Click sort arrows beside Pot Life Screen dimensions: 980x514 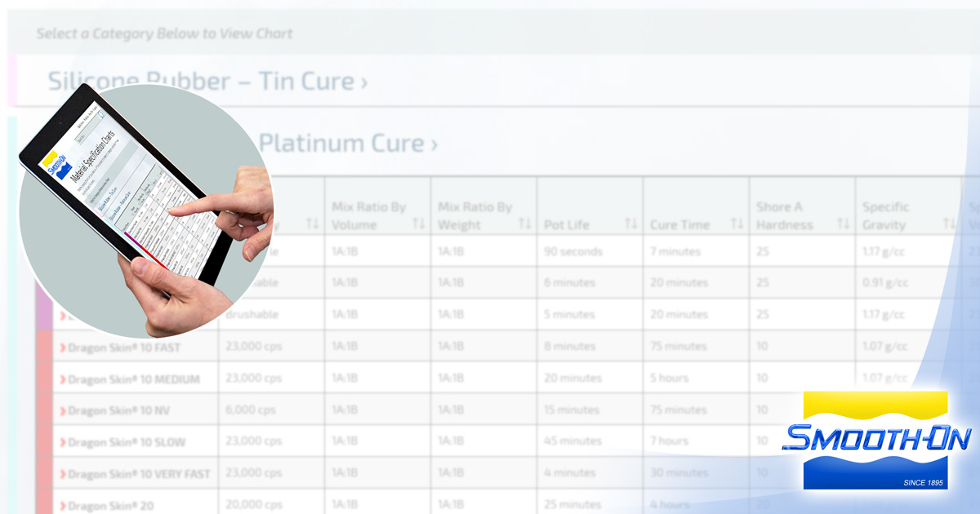[631, 224]
